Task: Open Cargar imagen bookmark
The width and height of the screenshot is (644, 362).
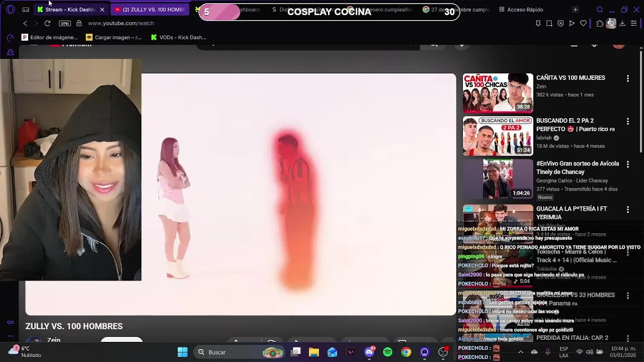Action: 114,37
